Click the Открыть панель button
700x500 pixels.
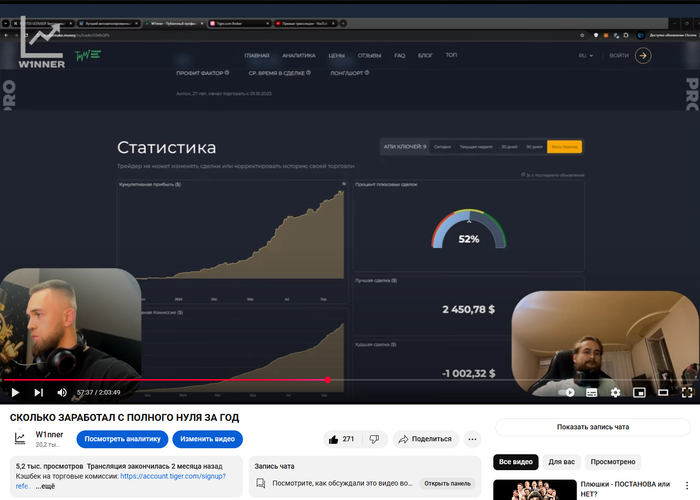447,483
